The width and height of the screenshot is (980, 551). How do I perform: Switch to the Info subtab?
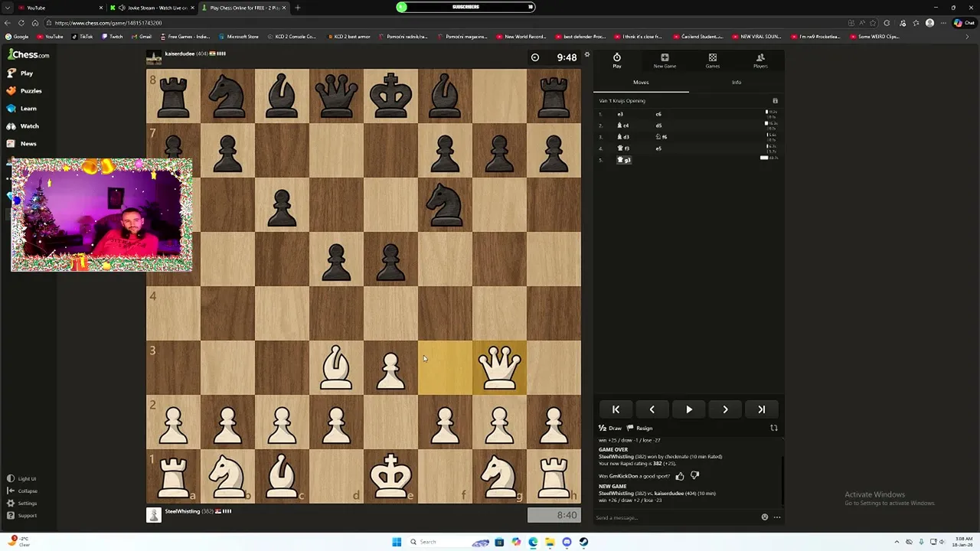coord(736,83)
